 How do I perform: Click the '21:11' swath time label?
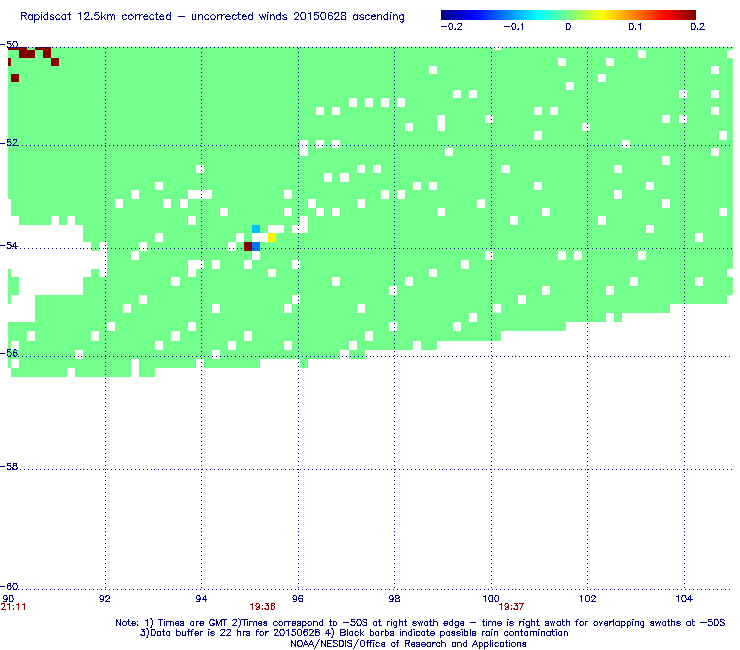click(x=13, y=607)
